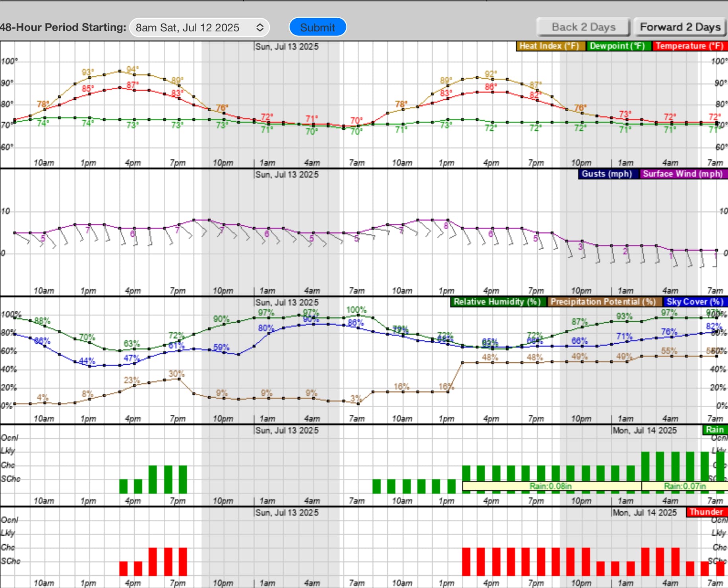728x588 pixels.
Task: Click the Temperature (°F) legend label
Action: pyautogui.click(x=689, y=46)
